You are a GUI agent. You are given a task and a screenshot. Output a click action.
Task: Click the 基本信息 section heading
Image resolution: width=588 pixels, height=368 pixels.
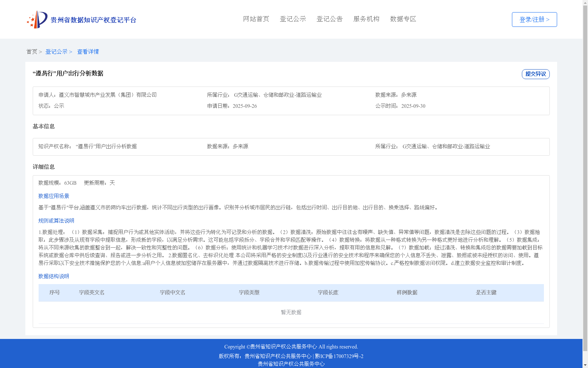coord(44,127)
